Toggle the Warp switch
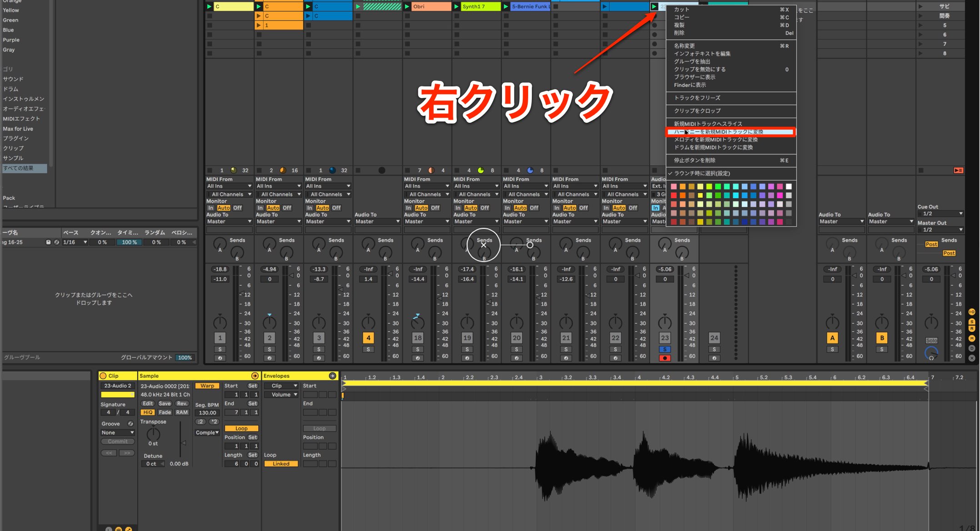The image size is (980, 531). click(x=207, y=386)
